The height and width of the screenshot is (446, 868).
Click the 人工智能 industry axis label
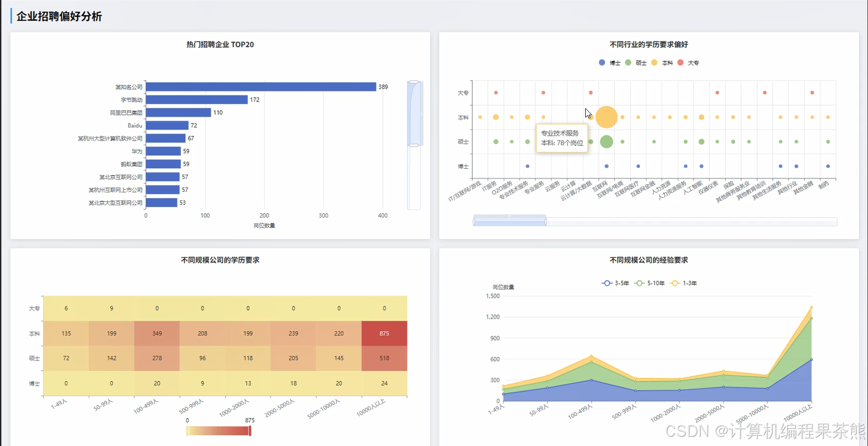[x=693, y=188]
